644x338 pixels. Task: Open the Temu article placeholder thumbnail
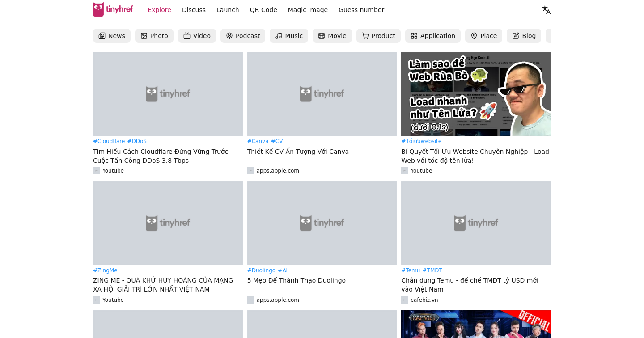coord(476,223)
